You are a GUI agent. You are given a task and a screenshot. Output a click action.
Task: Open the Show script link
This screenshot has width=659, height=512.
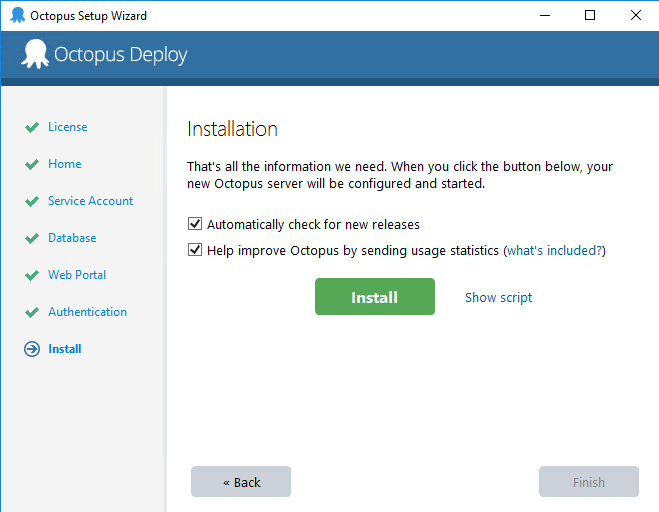click(498, 298)
